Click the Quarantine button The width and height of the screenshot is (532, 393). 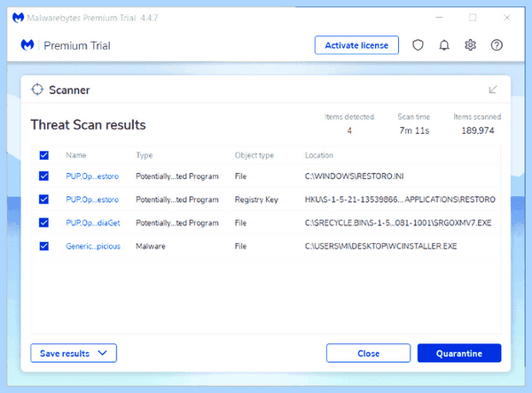click(459, 353)
